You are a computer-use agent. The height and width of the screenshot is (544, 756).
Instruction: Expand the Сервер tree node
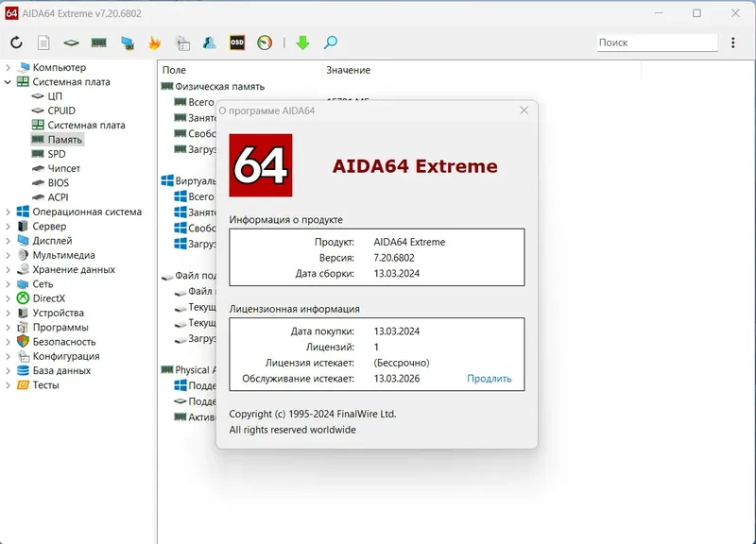(x=8, y=227)
